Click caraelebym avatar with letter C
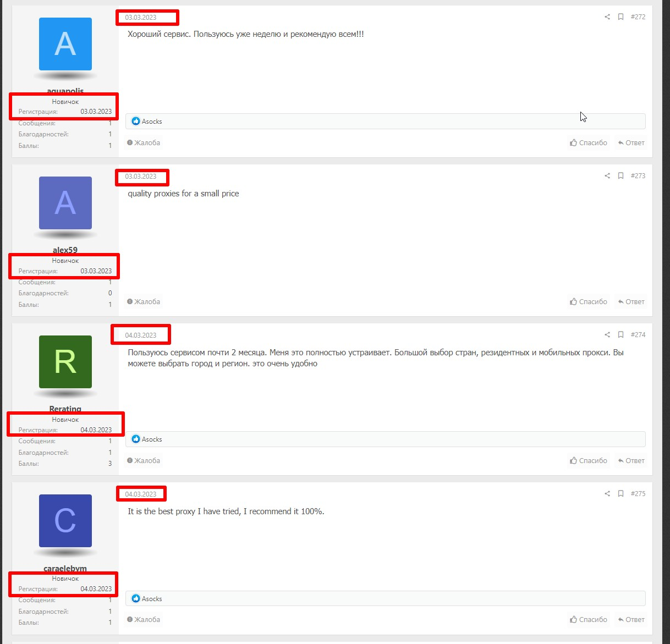 65,521
